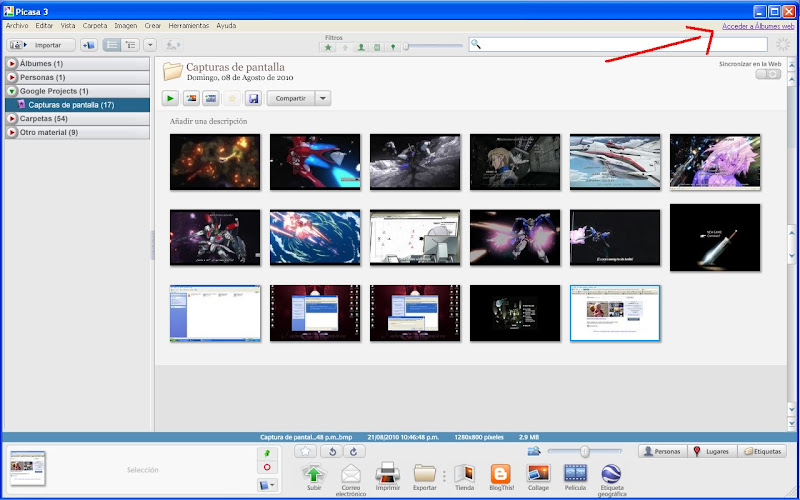Click Añadir una descripción text
The width and height of the screenshot is (800, 500).
208,121
